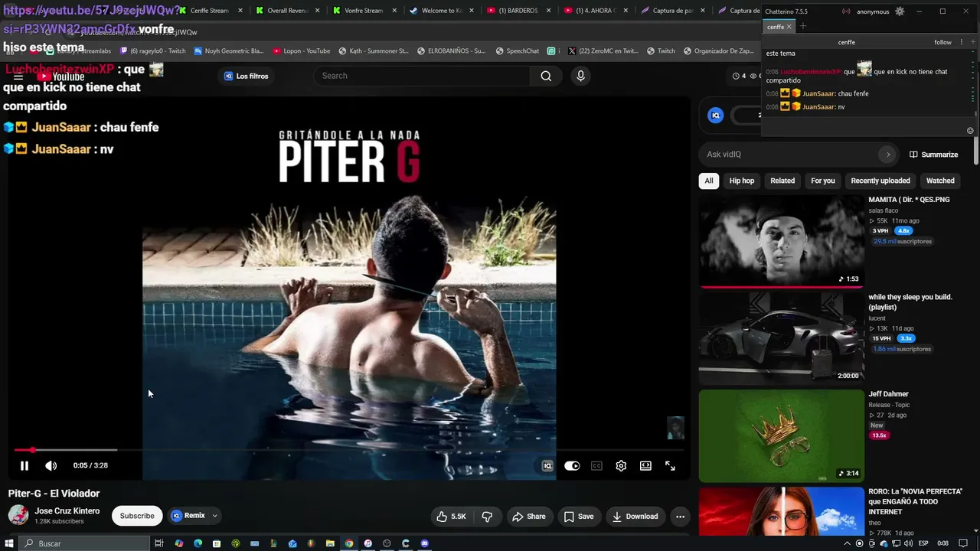Open Google Chrome from taskbar
The image size is (980, 551).
pos(349,543)
